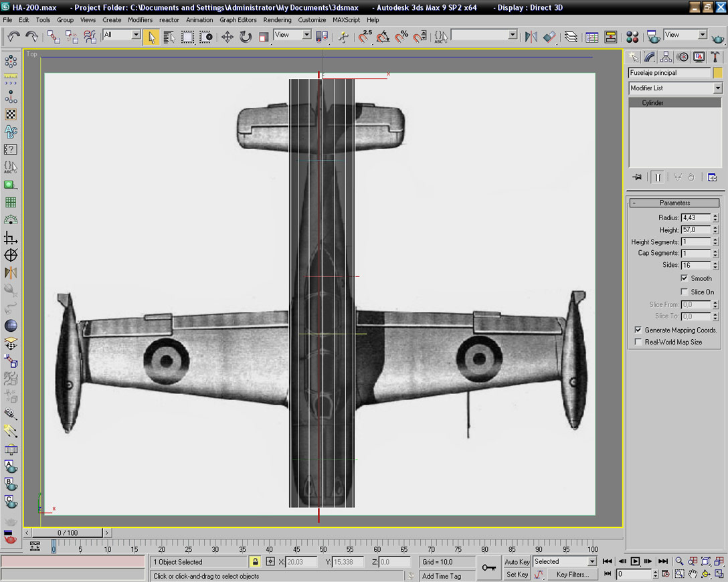
Task: Open the Rendering menu
Action: [277, 20]
